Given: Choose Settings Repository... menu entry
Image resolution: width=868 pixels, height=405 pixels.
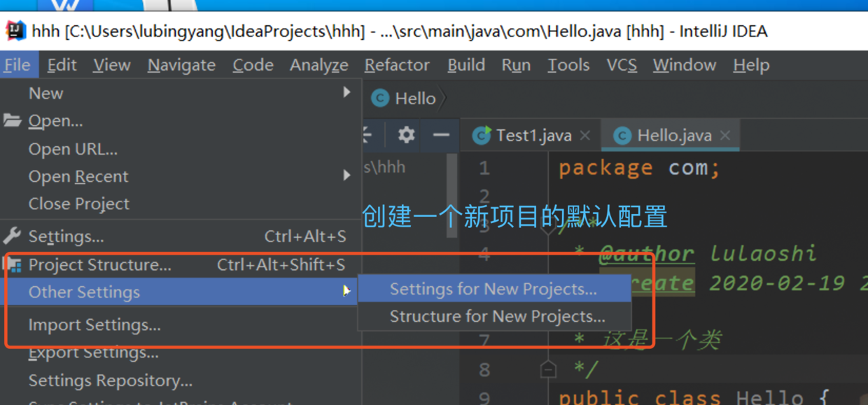Looking at the screenshot, I should tap(181, 381).
